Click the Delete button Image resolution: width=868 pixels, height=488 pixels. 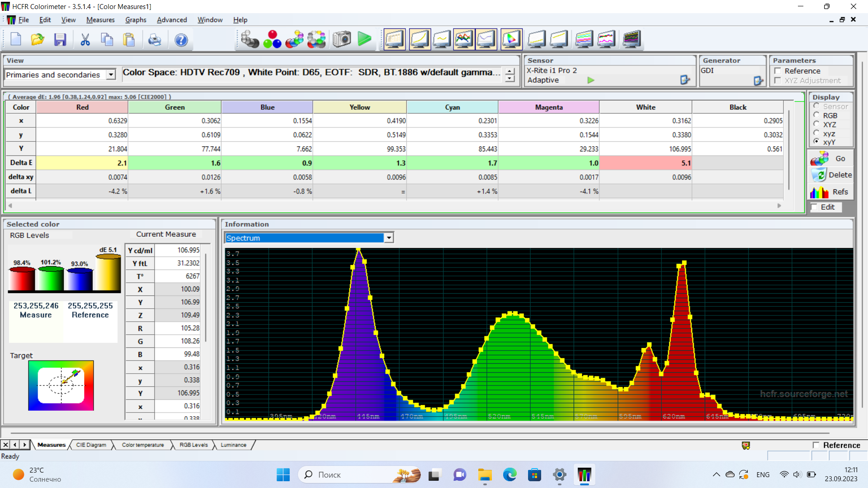(831, 175)
